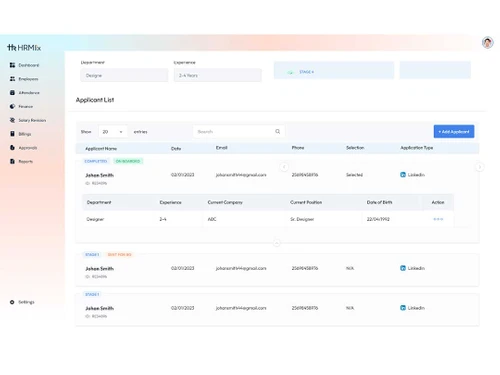This screenshot has width=500, height=375.
Task: Click the stage icon in the stage card
Action: [291, 72]
